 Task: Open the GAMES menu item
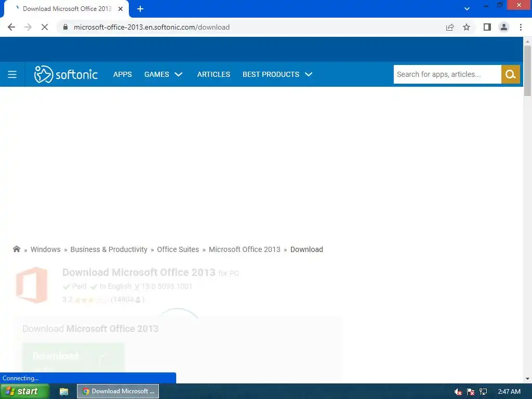[156, 74]
